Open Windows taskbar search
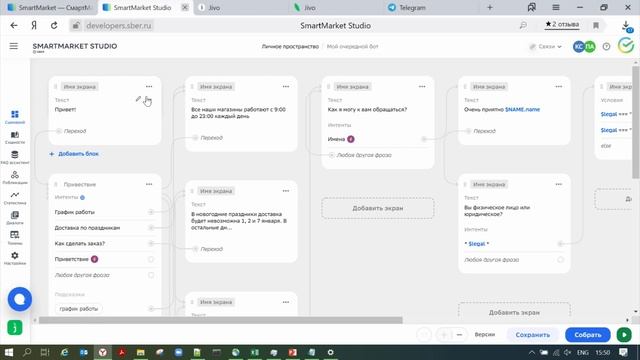The width and height of the screenshot is (640, 360). (27, 352)
